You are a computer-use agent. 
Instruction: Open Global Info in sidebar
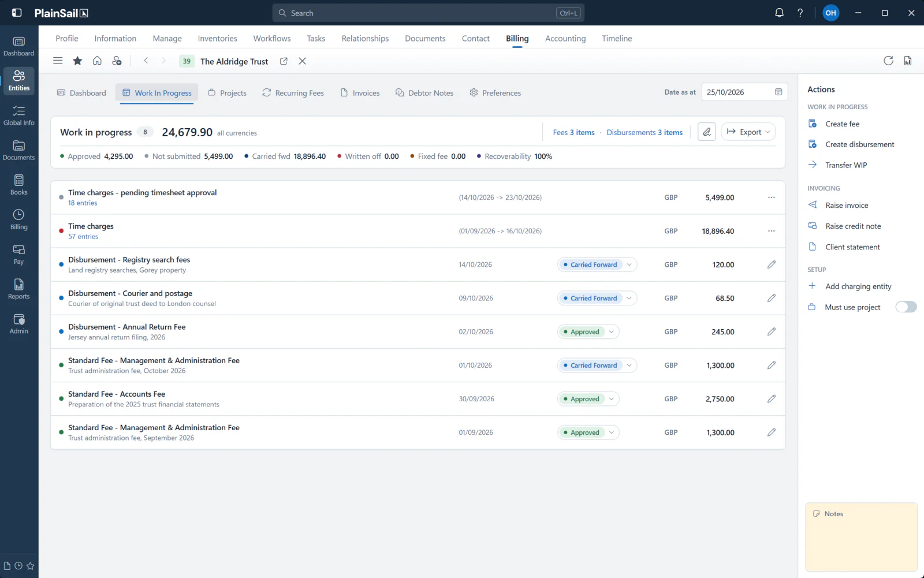(x=19, y=115)
